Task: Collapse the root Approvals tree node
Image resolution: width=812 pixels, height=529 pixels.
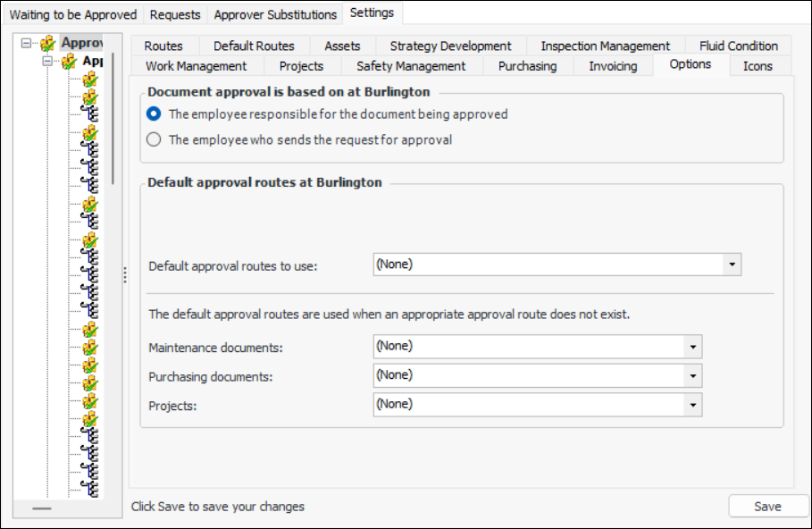Action: pyautogui.click(x=27, y=44)
